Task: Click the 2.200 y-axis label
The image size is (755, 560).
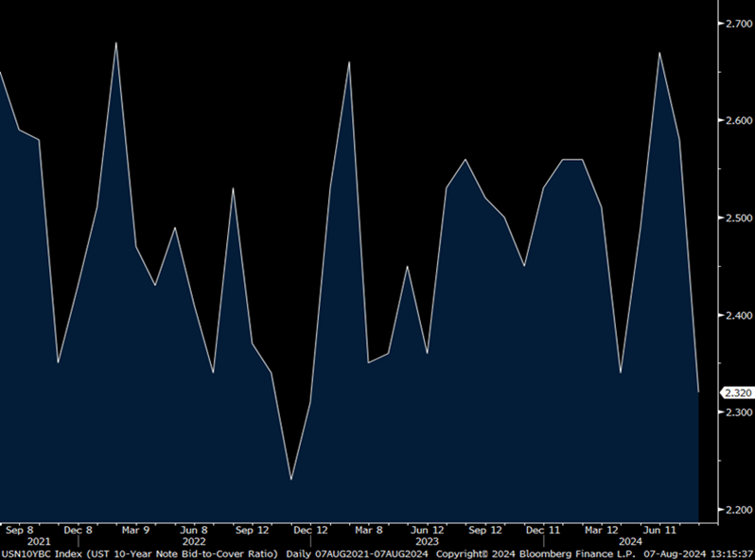Action: pos(736,511)
